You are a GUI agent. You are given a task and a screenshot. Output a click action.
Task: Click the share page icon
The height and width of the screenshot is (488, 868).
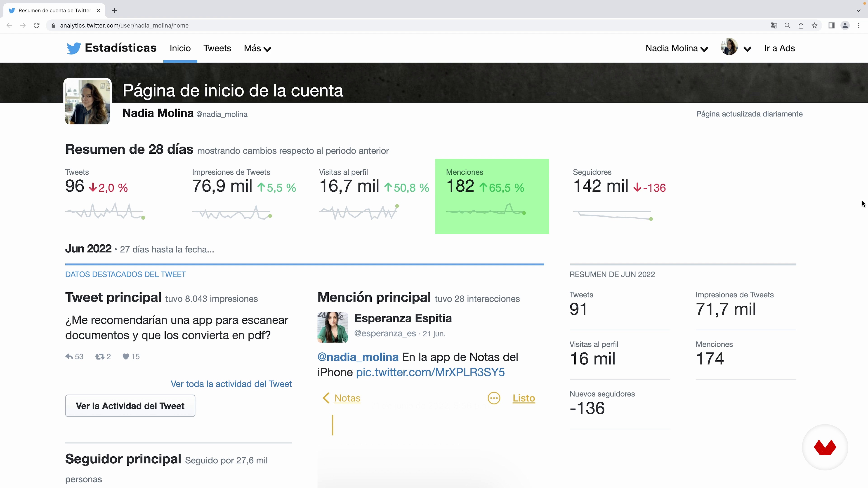801,26
